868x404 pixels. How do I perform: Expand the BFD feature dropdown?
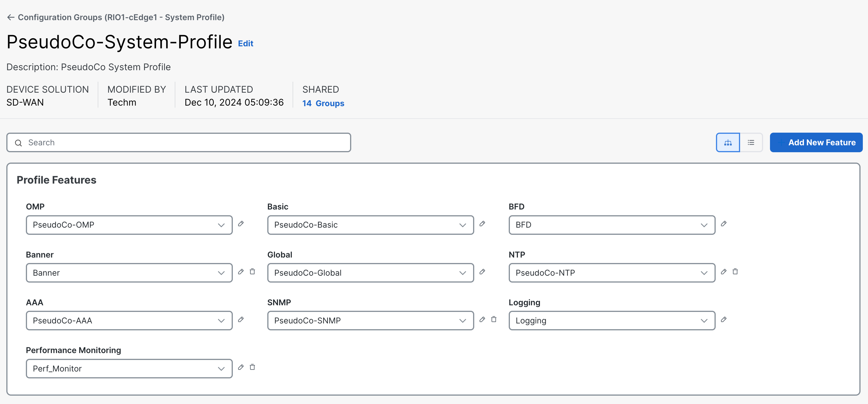coord(612,225)
